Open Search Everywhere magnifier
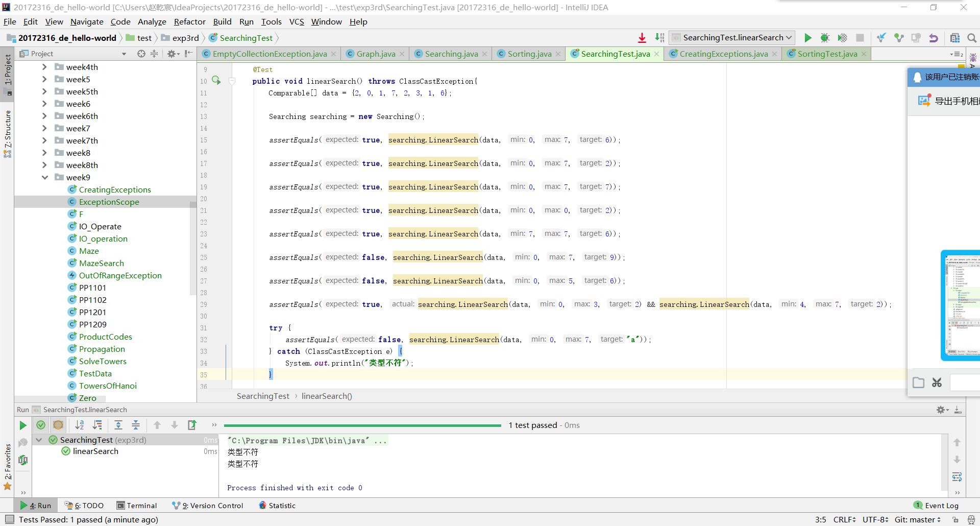 (972, 38)
